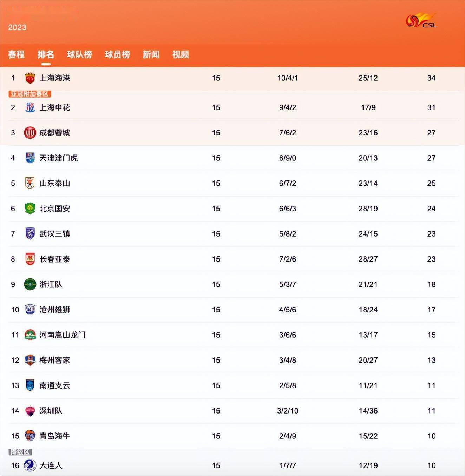Switch to the 视频 (video) tab
Image resolution: width=465 pixels, height=476 pixels.
(181, 54)
